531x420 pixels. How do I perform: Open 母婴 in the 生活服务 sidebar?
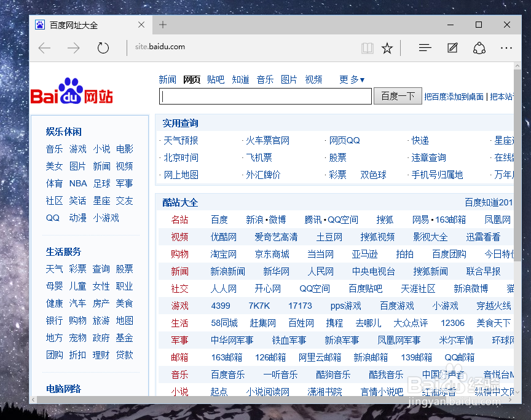[55, 287]
